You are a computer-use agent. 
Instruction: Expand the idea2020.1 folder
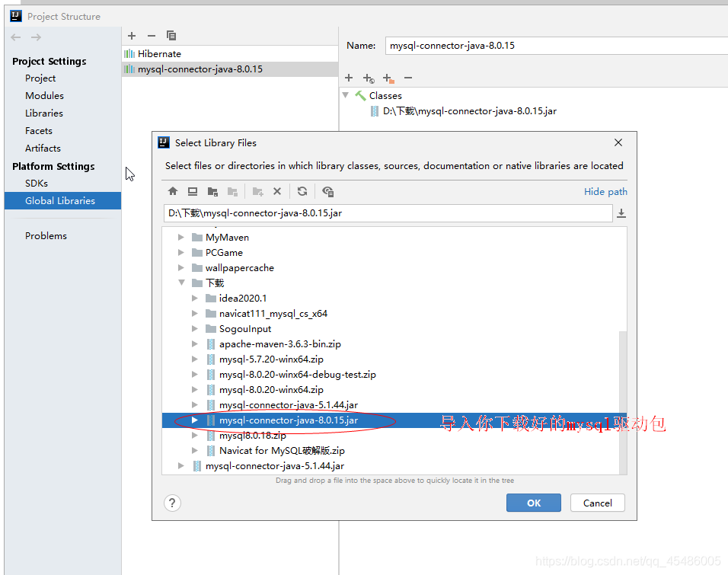coord(194,299)
